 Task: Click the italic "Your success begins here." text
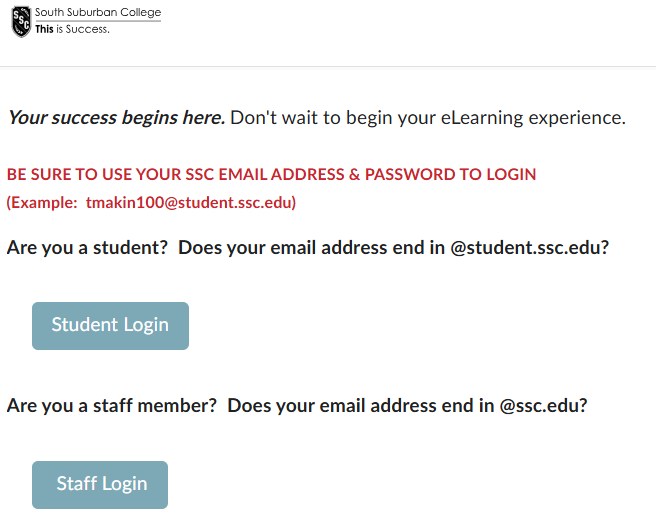click(116, 118)
